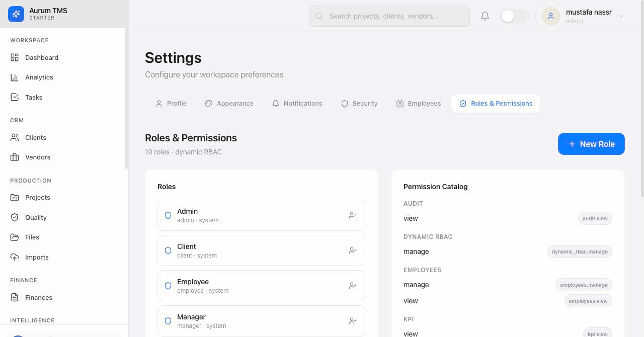The image size is (644, 337).
Task: Click the Vendors briefcase icon
Action: (x=15, y=157)
